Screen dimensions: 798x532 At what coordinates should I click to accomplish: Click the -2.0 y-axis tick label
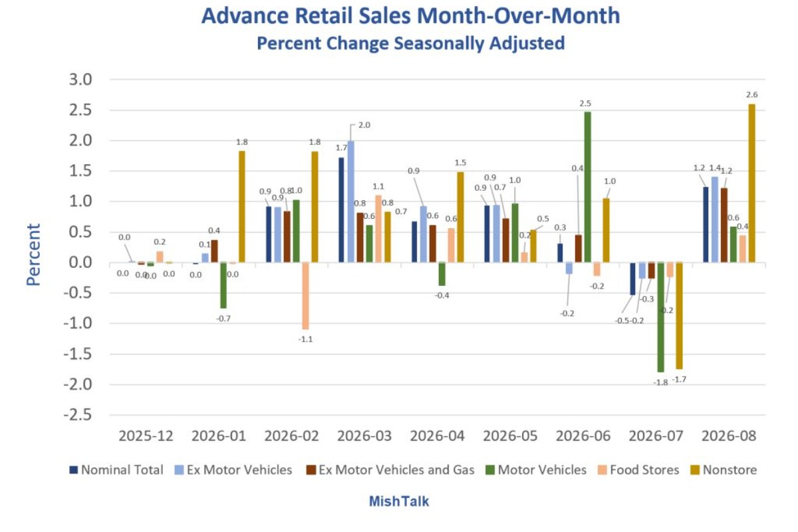[77, 385]
